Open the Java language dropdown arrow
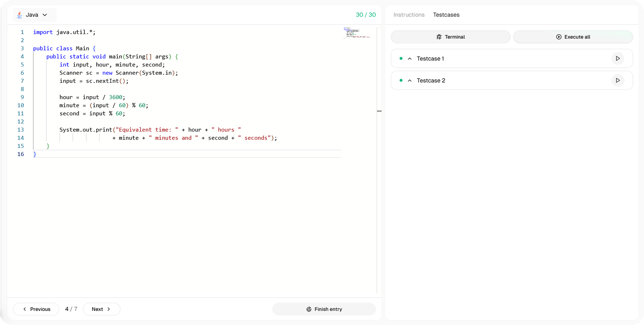The height and width of the screenshot is (325, 644). click(45, 15)
